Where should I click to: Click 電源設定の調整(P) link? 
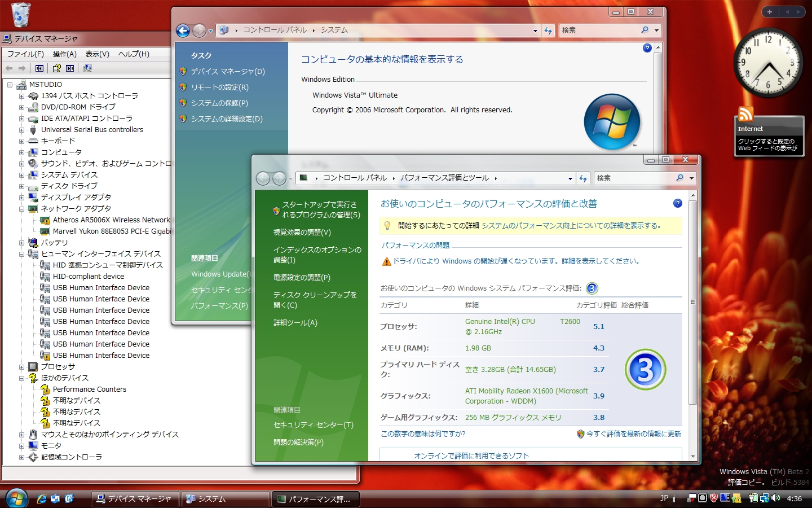click(302, 278)
